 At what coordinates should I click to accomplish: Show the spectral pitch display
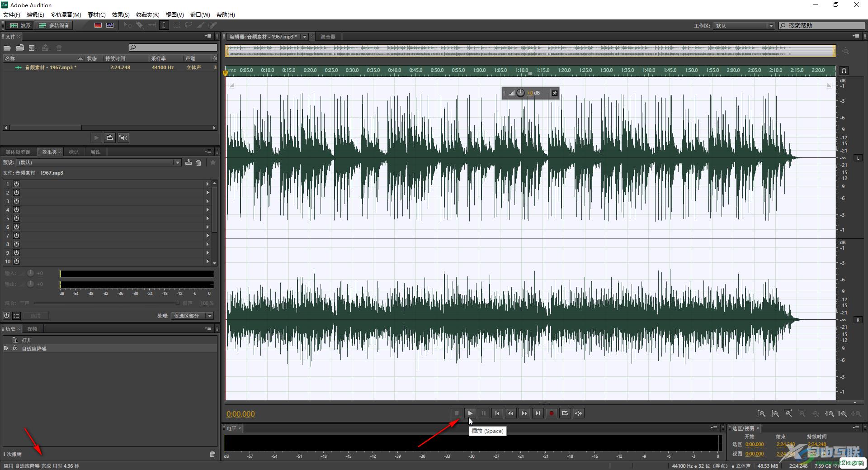110,25
